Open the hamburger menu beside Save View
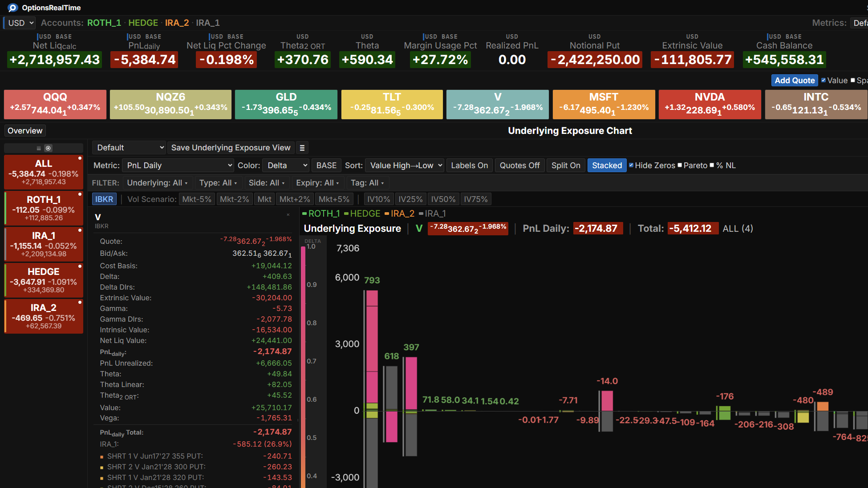868x488 pixels. [302, 148]
